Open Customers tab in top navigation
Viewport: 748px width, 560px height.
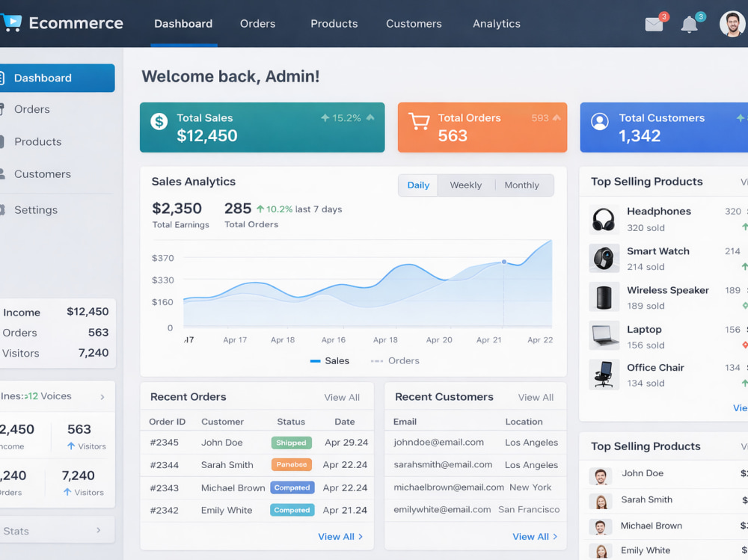pyautogui.click(x=414, y=23)
